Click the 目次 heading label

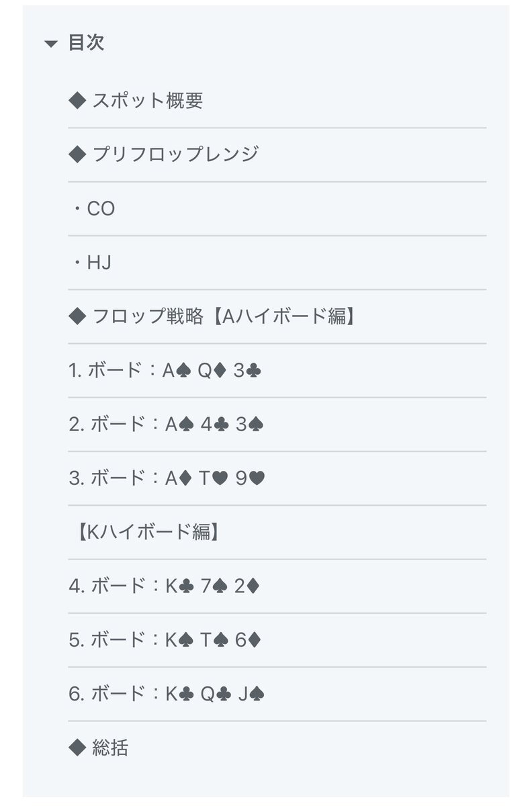click(86, 44)
